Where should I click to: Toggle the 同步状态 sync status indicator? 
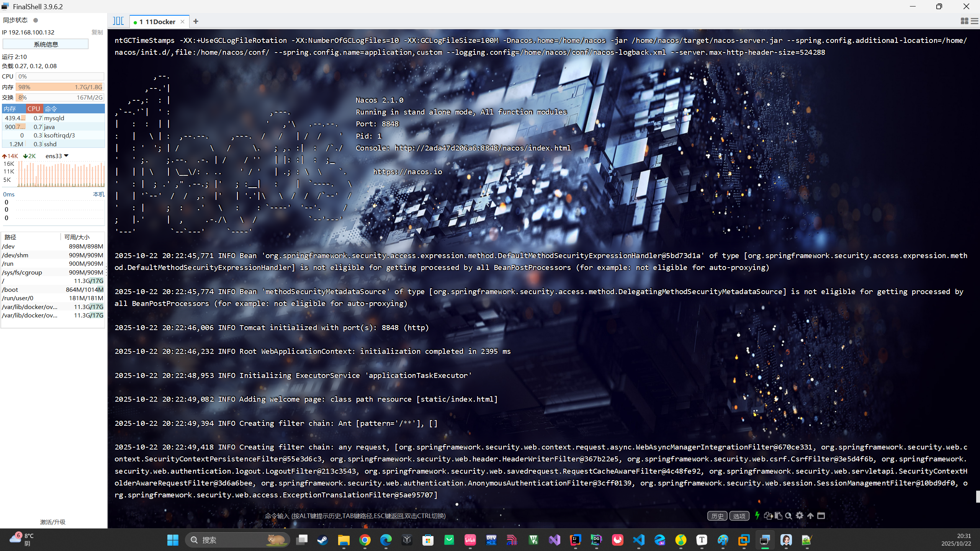click(x=35, y=20)
